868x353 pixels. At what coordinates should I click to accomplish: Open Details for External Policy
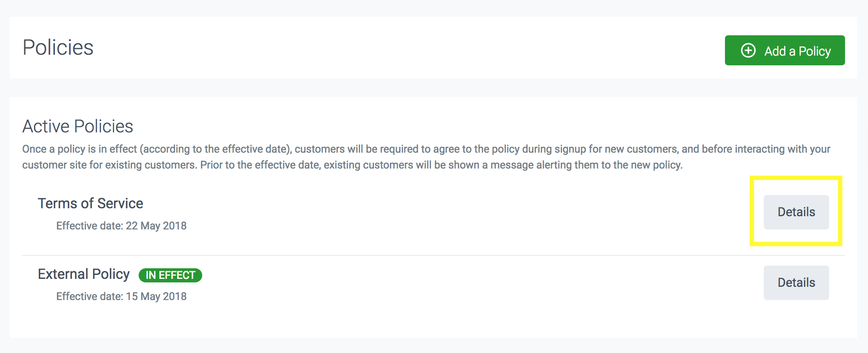click(796, 283)
